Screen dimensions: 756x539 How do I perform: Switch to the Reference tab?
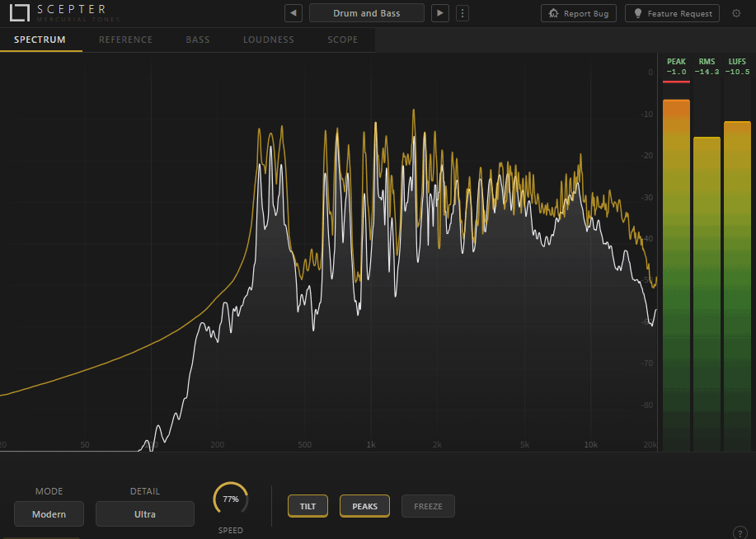pos(125,40)
